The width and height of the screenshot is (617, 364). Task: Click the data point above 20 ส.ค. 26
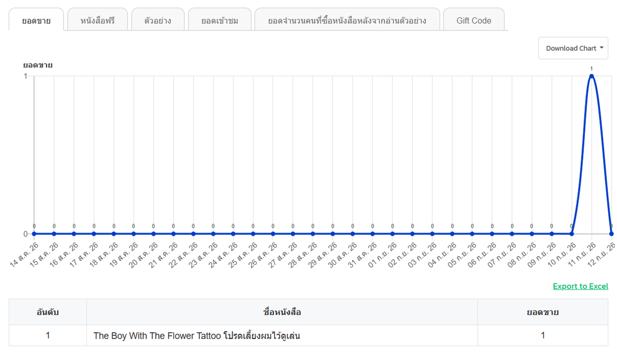coord(153,234)
